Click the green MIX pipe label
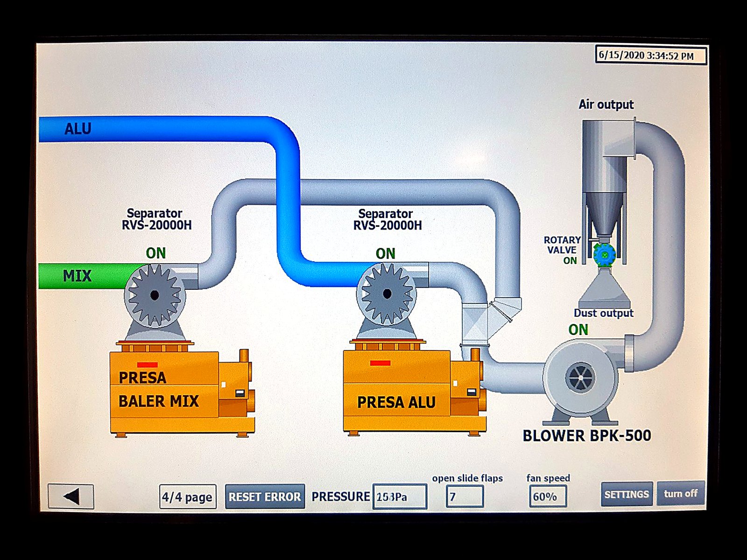747x560 pixels. click(x=77, y=276)
